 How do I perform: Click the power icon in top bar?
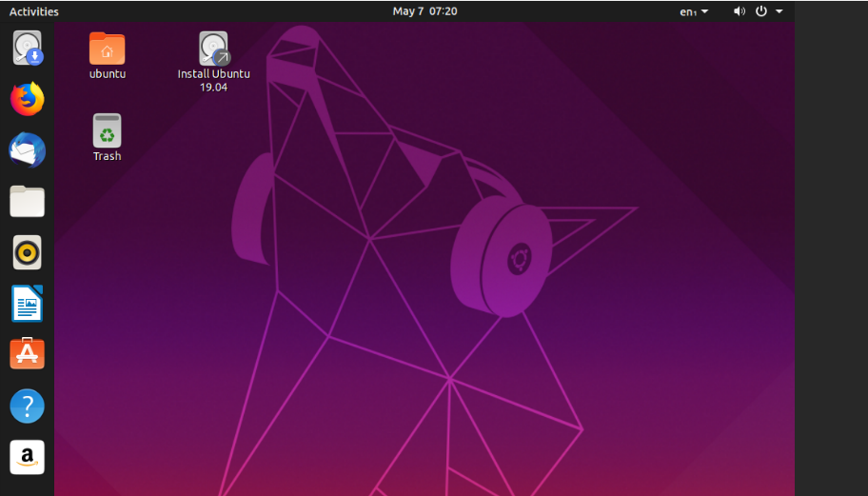pyautogui.click(x=761, y=11)
